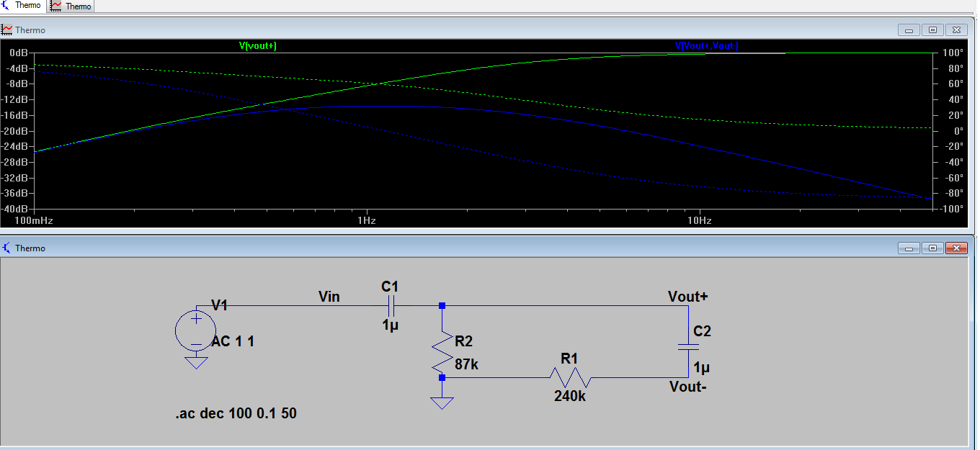Click the R1 component name label

click(569, 359)
